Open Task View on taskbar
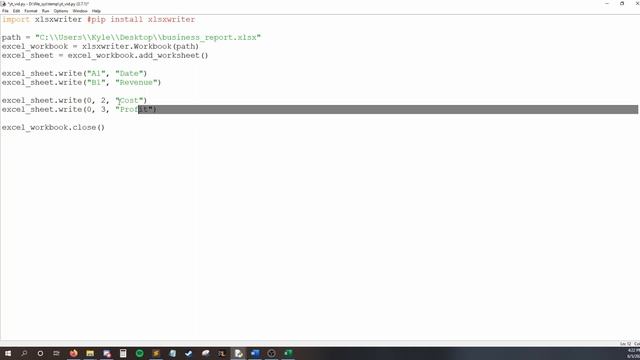The width and height of the screenshot is (640, 360). (x=56, y=353)
